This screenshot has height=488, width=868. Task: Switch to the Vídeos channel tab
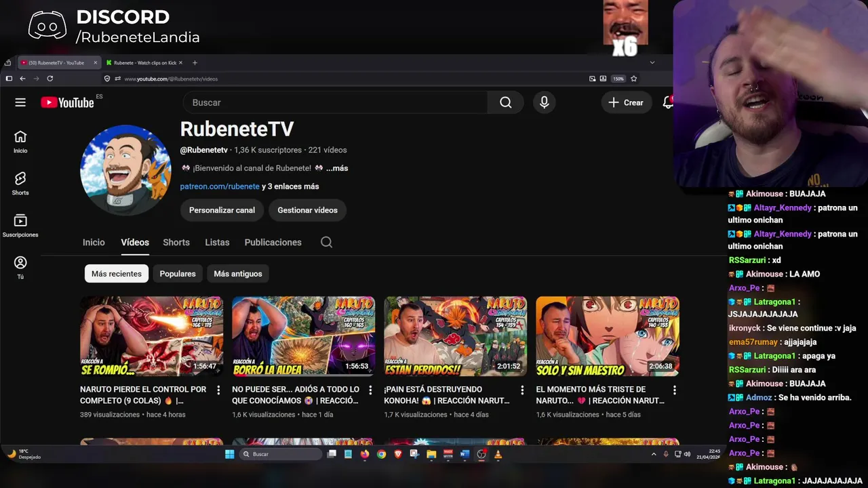(135, 242)
